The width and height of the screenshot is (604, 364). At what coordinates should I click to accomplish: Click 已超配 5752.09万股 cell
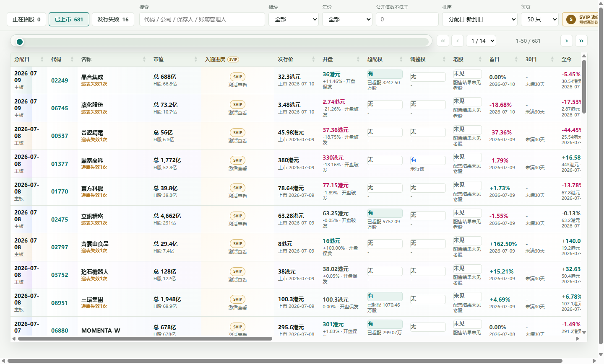384,225
